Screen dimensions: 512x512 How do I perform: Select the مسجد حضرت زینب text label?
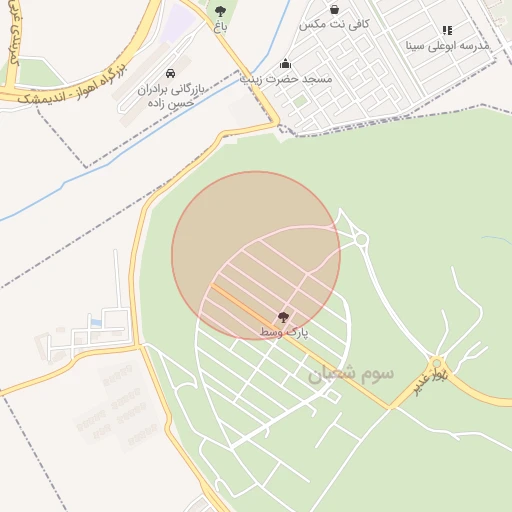pyautogui.click(x=286, y=79)
